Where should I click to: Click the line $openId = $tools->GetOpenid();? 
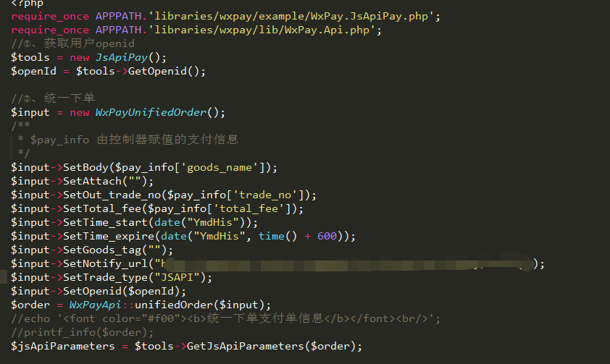(108, 71)
